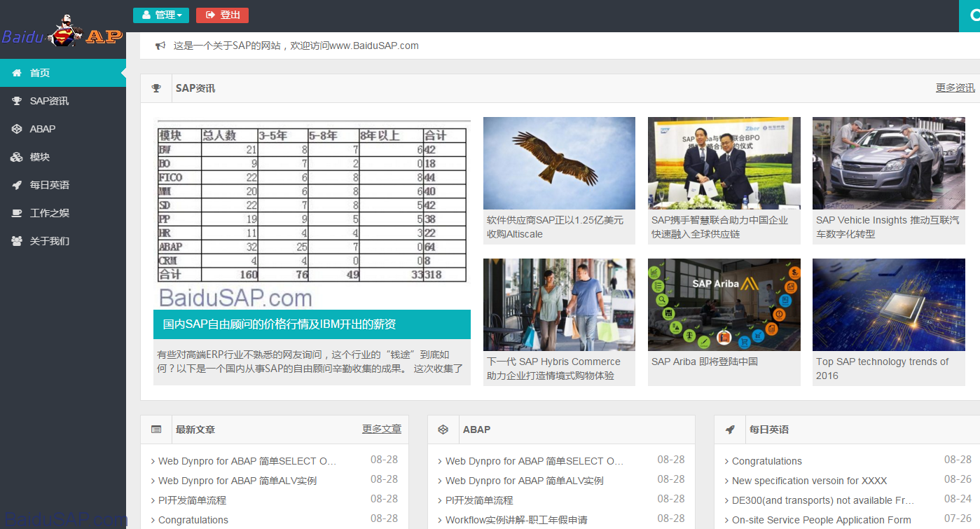Open SAP资讯 in the sidebar
Screen dimensions: 980x529
[x=63, y=101]
